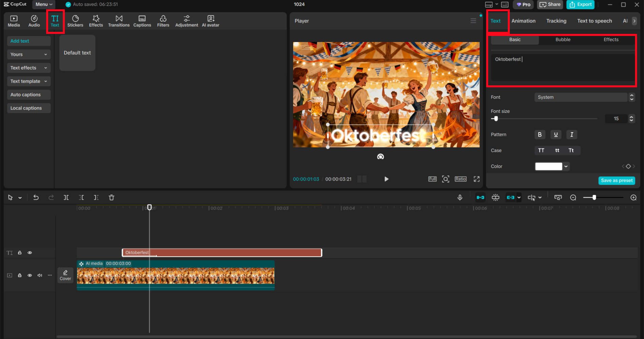
Task: Select the Bubble tab
Action: pyautogui.click(x=563, y=40)
